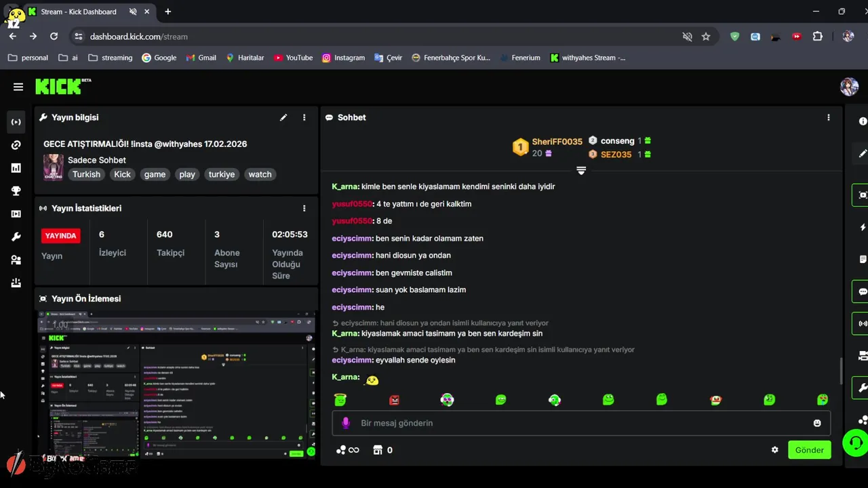The image size is (868, 488).
Task: Unmute the tab with the tab speaker icon
Action: click(x=133, y=12)
